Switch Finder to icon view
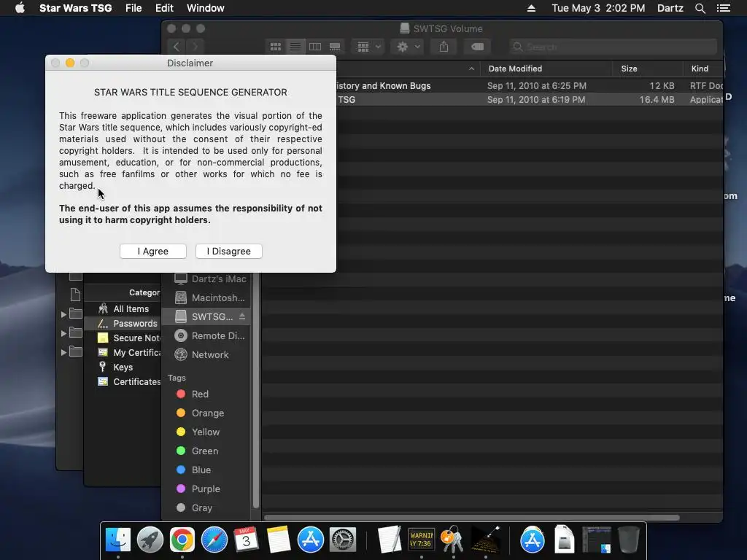This screenshot has height=560, width=747. pyautogui.click(x=275, y=47)
